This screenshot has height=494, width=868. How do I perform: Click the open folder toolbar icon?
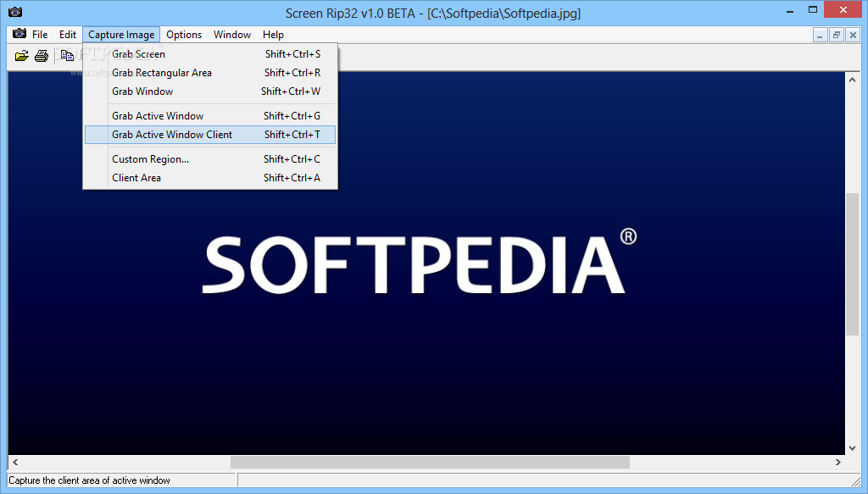pos(21,55)
